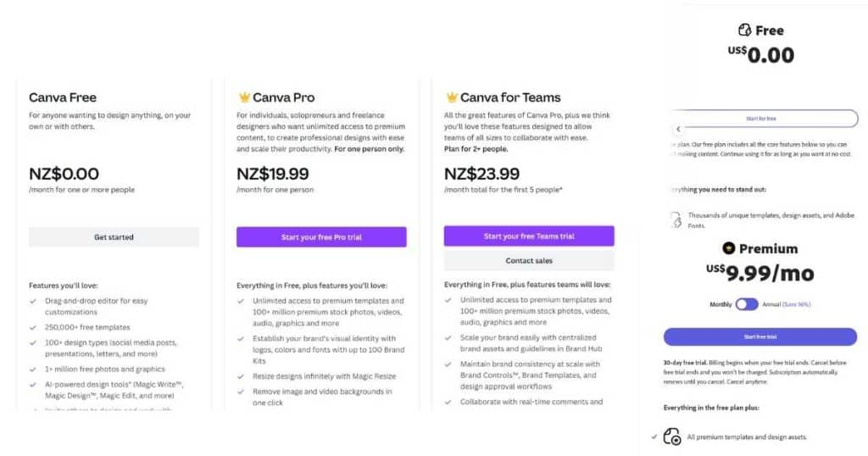
Task: Click the Canva Free plan heading
Action: [x=63, y=97]
